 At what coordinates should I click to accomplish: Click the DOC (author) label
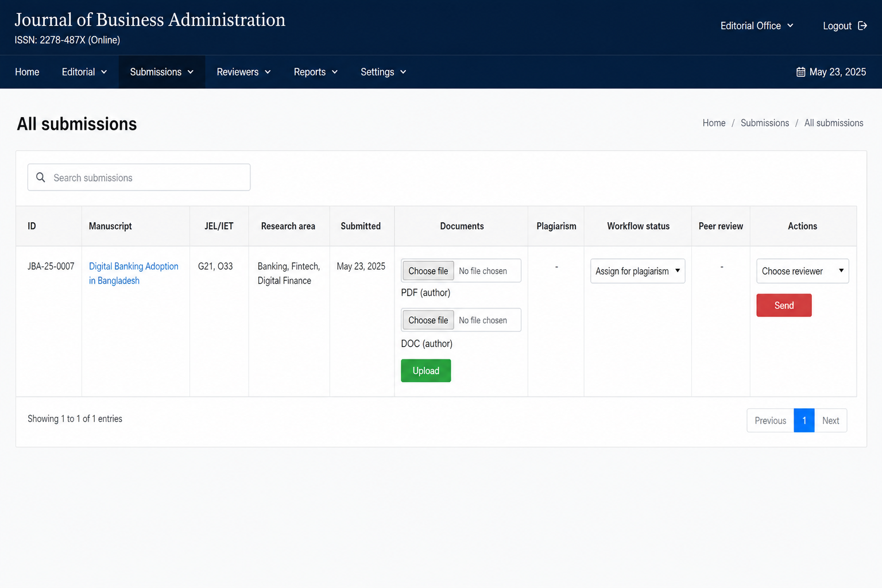[x=427, y=344]
